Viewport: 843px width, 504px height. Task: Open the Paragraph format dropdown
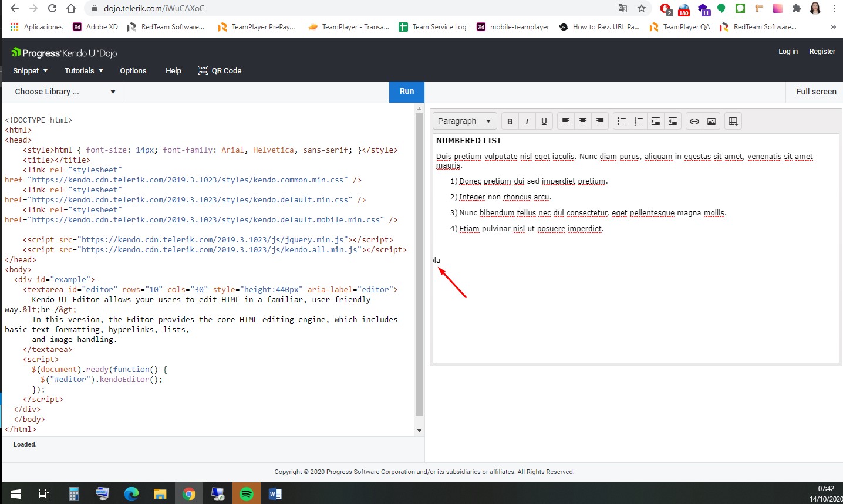pos(465,121)
